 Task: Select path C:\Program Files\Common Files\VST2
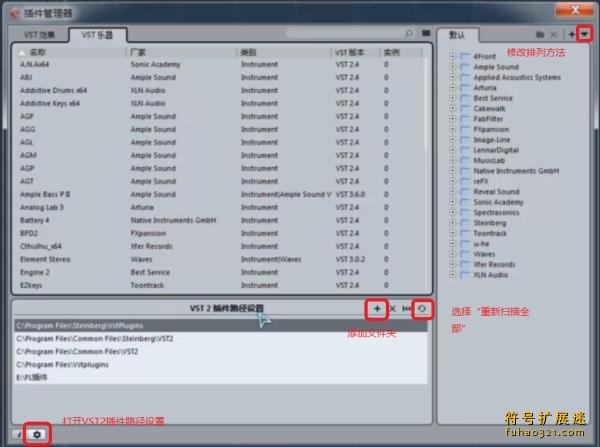point(221,352)
